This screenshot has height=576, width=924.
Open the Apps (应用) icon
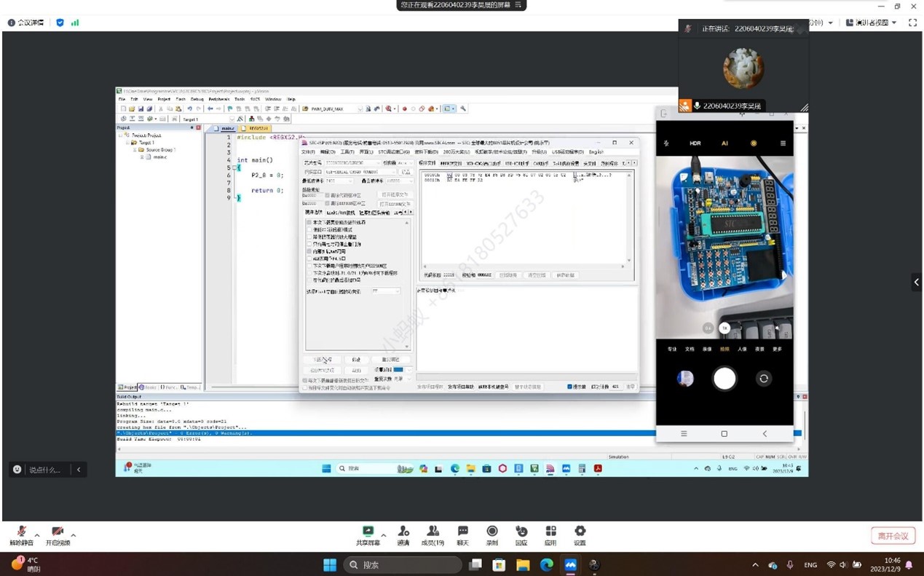550,532
